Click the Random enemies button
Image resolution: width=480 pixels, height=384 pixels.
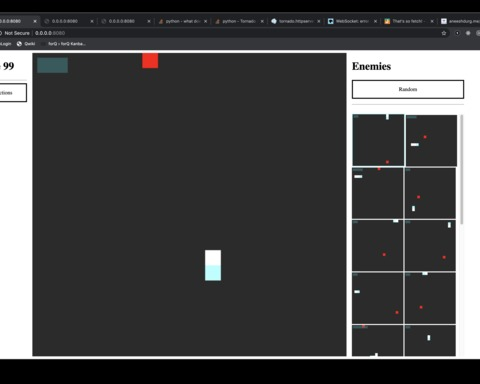coord(408,89)
